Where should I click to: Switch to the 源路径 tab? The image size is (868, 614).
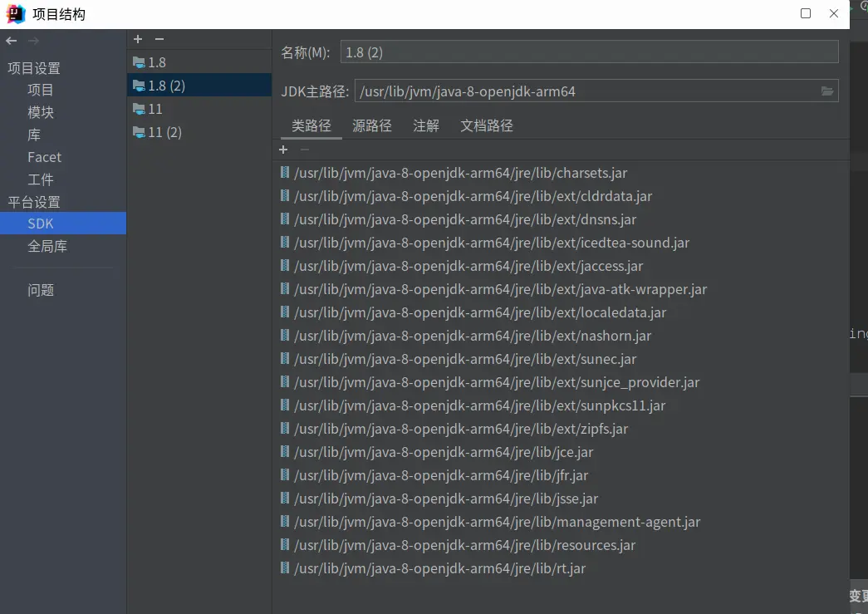click(x=372, y=125)
